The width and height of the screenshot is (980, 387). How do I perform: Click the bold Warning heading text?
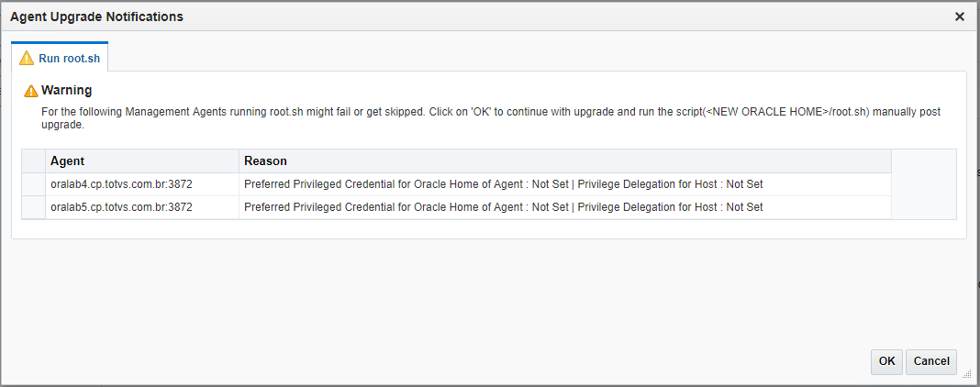[x=67, y=91]
